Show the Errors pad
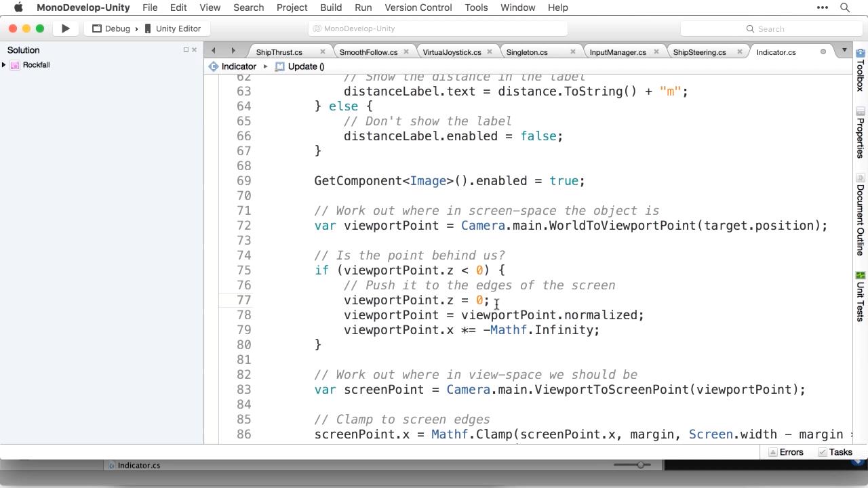 tap(786, 452)
